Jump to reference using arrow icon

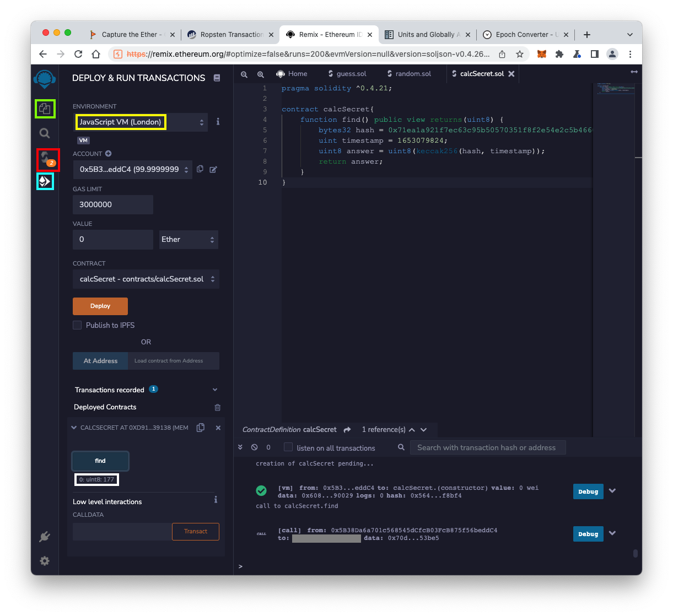(x=347, y=430)
